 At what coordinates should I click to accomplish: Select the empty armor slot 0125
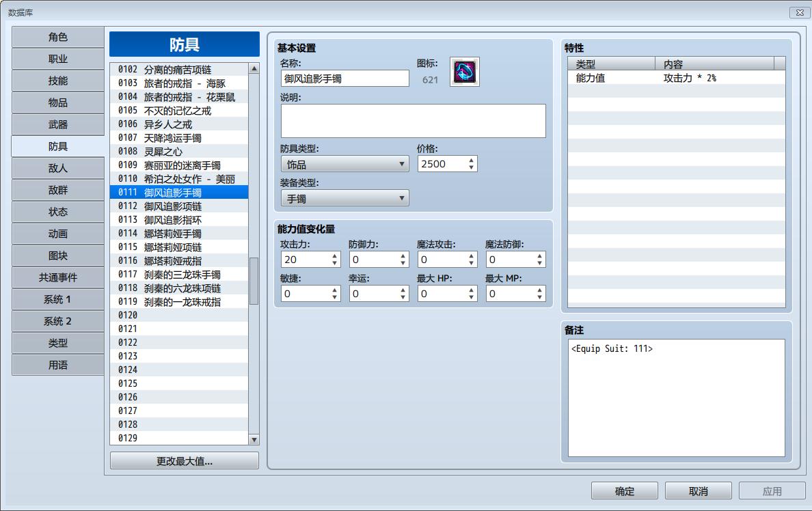click(x=179, y=384)
